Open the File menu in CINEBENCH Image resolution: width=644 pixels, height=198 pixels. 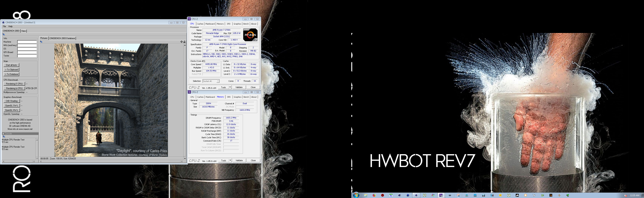(4, 26)
